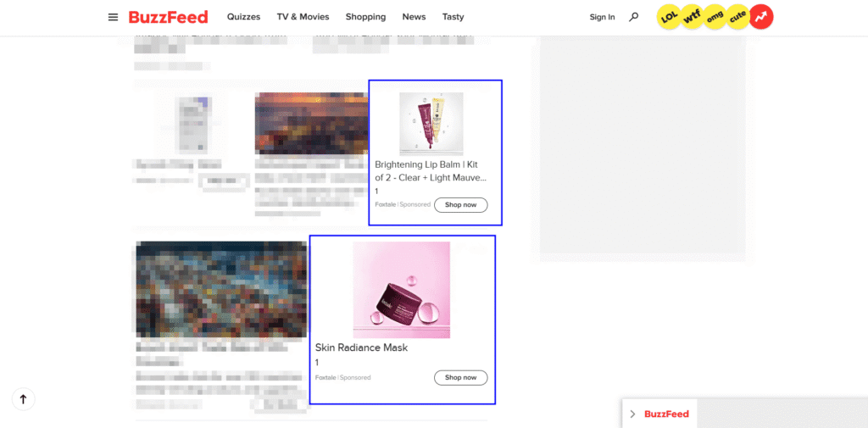
Task: Click the wtf badge
Action: [692, 17]
